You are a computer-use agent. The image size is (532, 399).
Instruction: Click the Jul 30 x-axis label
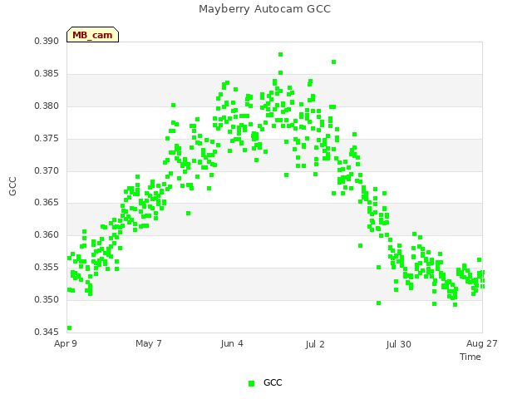(x=398, y=344)
